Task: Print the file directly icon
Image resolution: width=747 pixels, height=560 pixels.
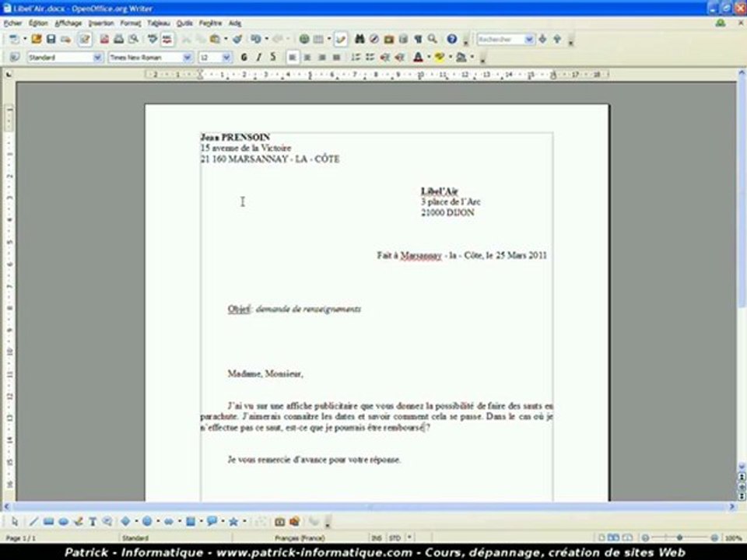Action: pos(118,39)
